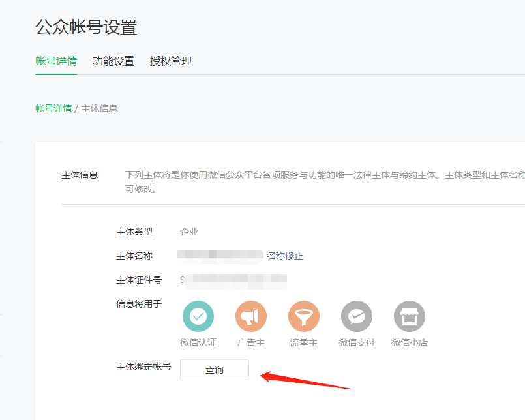Viewport: 525px width, 420px height.
Task: Switch to the 帐号详情 tab
Action: 56,61
